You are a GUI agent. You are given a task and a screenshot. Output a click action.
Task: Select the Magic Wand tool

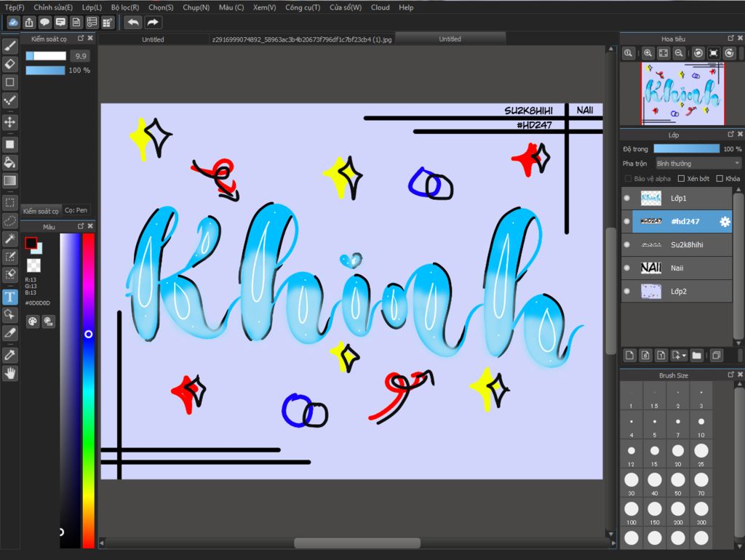tap(10, 239)
